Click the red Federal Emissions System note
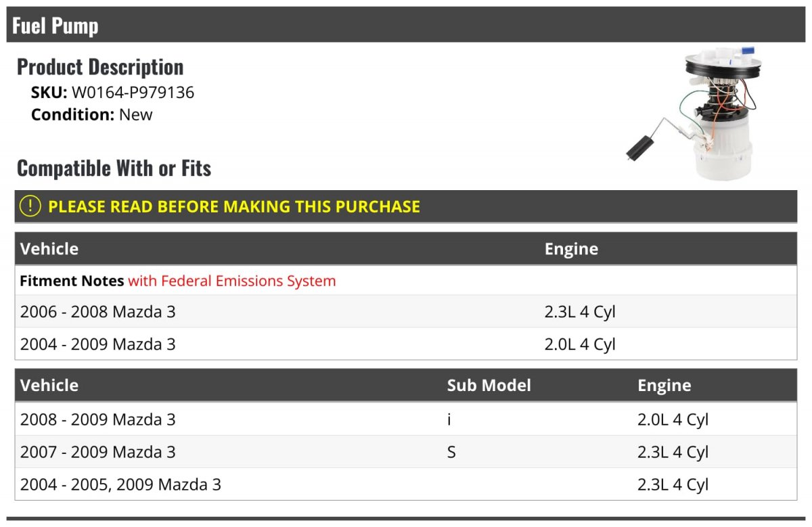Viewport: 812px width, 527px height. [231, 281]
